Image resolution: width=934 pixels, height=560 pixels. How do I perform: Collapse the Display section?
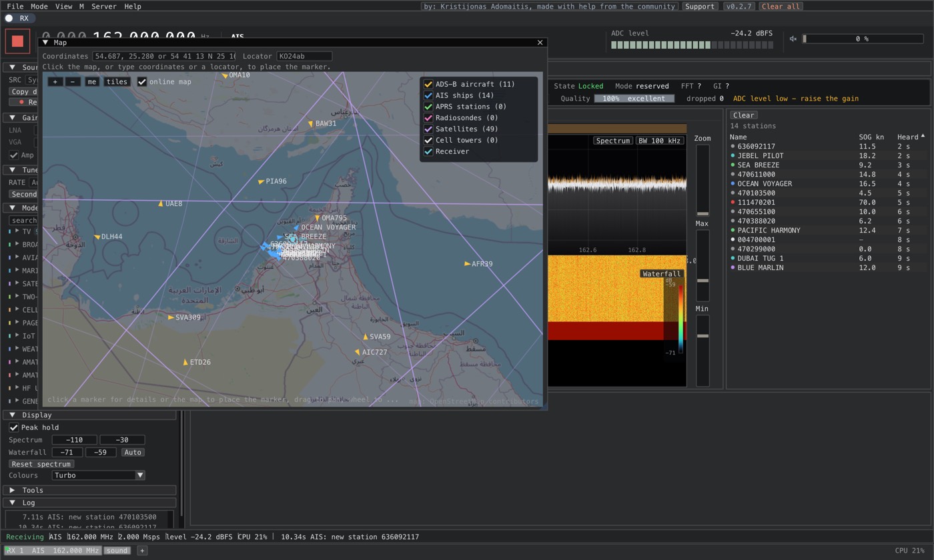point(12,415)
